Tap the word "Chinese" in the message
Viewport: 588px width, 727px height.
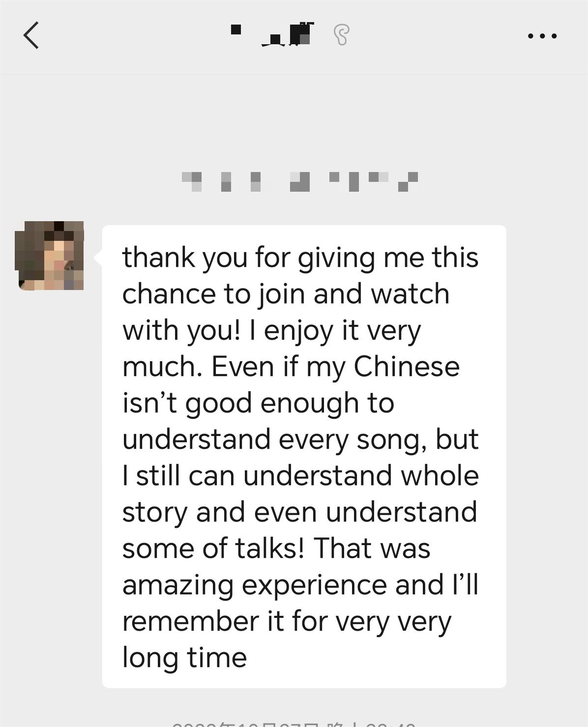[x=407, y=366]
